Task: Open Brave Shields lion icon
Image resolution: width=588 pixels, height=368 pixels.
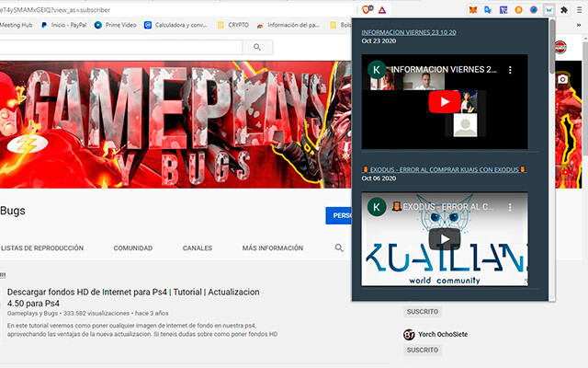Action: [366, 10]
